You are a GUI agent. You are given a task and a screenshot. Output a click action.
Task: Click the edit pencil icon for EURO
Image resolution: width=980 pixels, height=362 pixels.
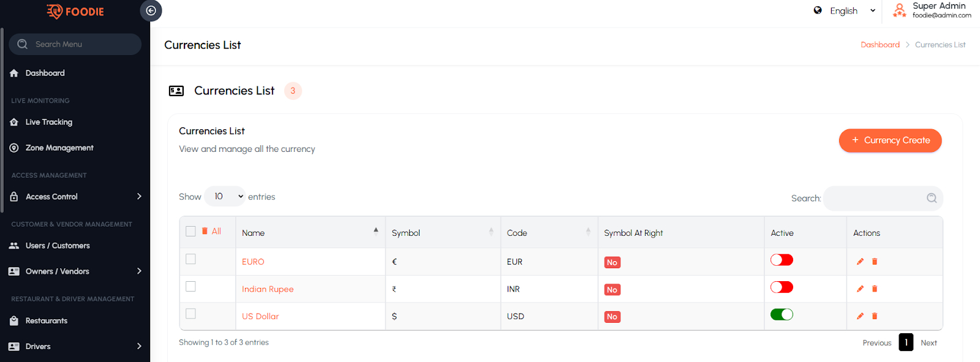point(860,262)
